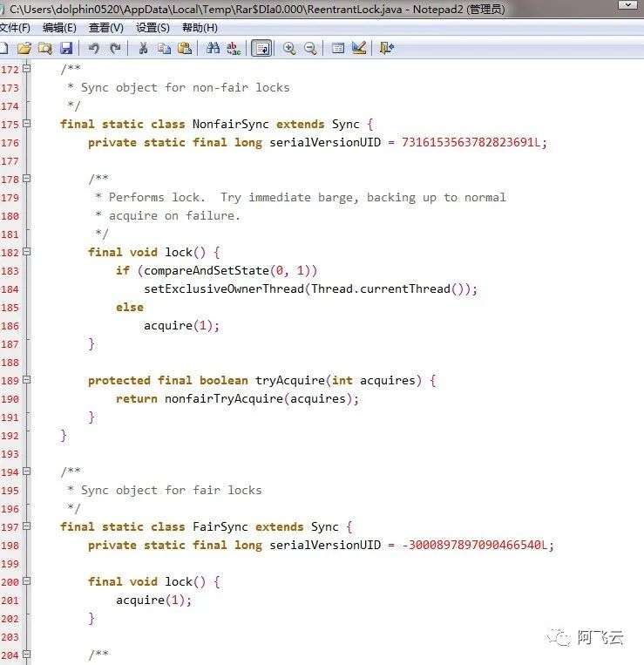Open the 文件(F) menu
Viewport: 644px width, 665px height.
click(x=16, y=28)
